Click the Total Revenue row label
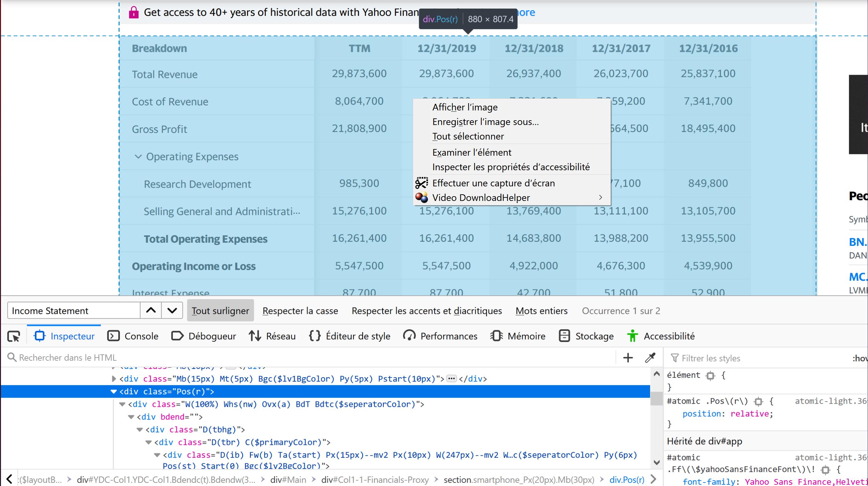Image resolution: width=868 pixels, height=486 pixels. click(x=164, y=74)
